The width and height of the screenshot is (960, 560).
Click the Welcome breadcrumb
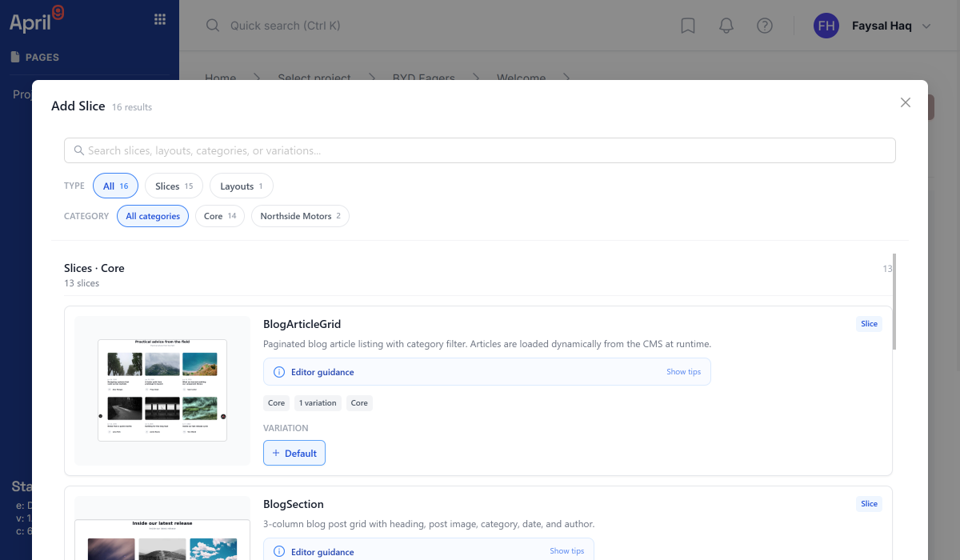[x=521, y=78]
